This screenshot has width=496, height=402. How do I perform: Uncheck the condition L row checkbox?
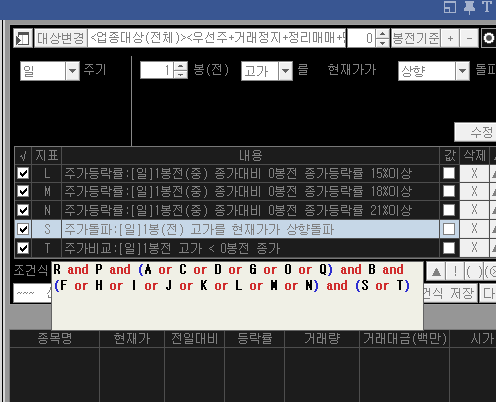[23, 173]
